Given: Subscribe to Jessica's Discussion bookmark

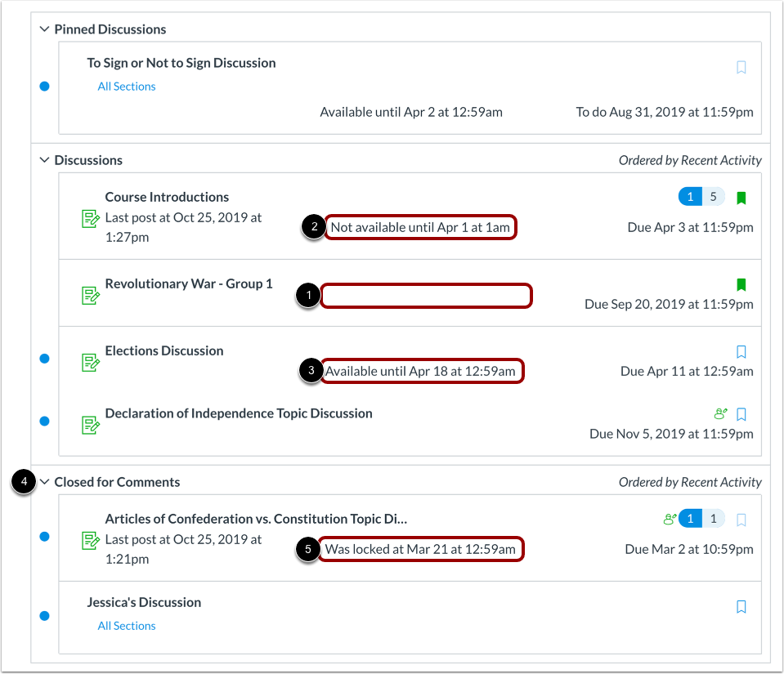Looking at the screenshot, I should (x=741, y=607).
